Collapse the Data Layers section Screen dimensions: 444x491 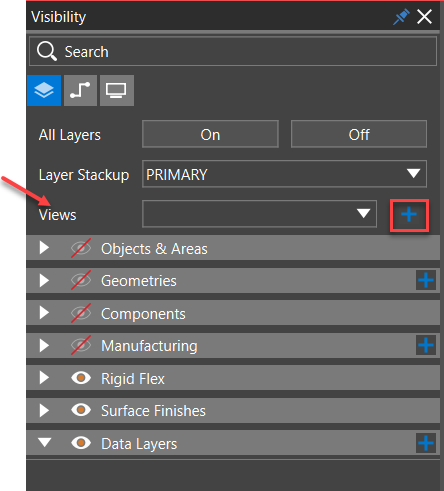coord(44,443)
